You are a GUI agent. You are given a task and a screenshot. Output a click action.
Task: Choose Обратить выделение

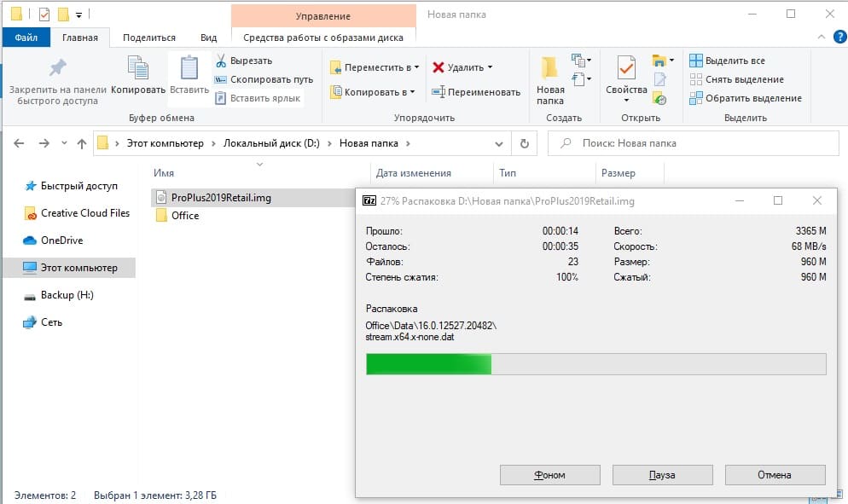746,98
